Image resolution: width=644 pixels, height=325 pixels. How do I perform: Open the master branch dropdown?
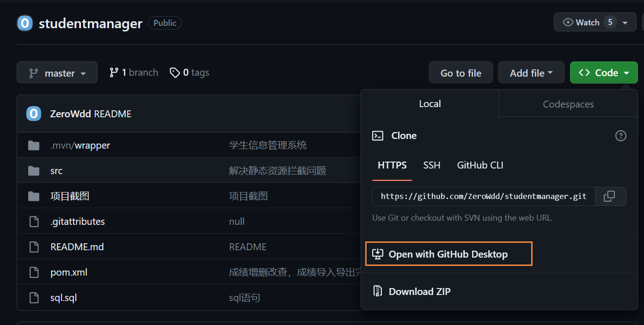click(x=57, y=72)
